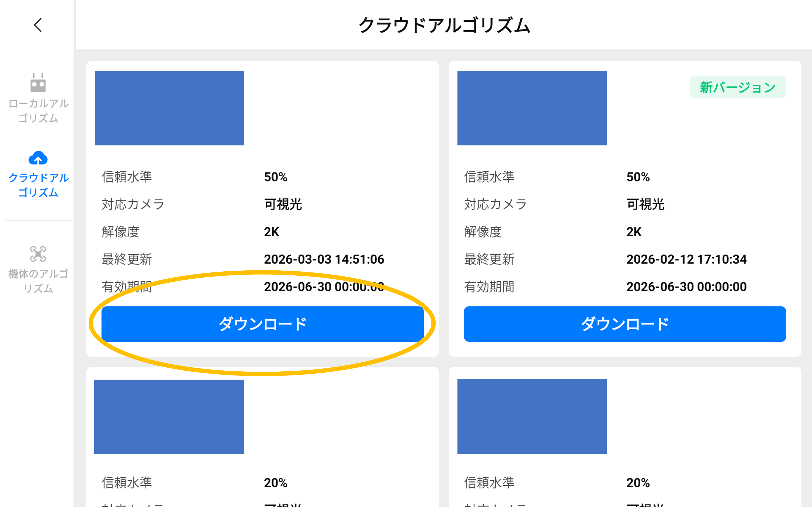Click the クラウドアルゴリズム page title
Image resolution: width=812 pixels, height=507 pixels.
click(x=444, y=25)
